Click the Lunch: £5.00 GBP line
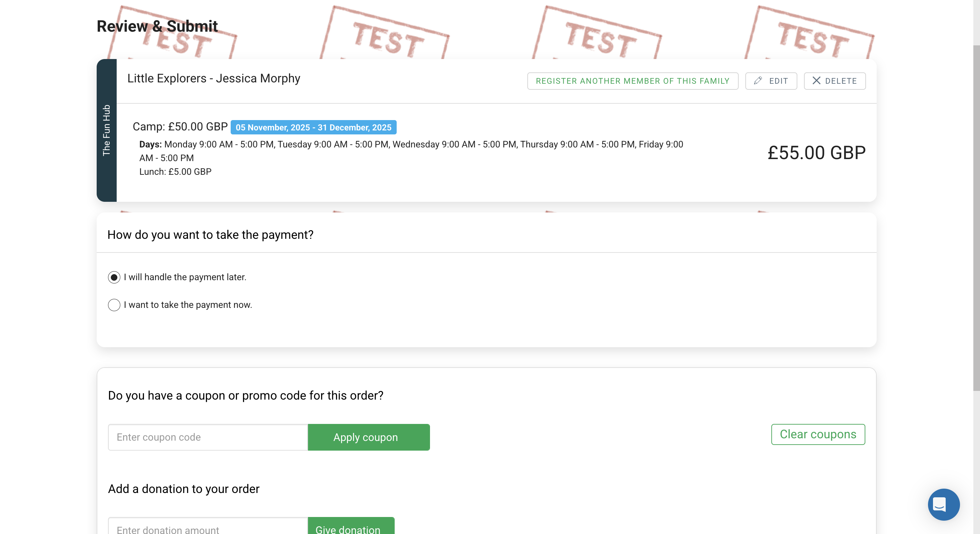 pyautogui.click(x=175, y=172)
